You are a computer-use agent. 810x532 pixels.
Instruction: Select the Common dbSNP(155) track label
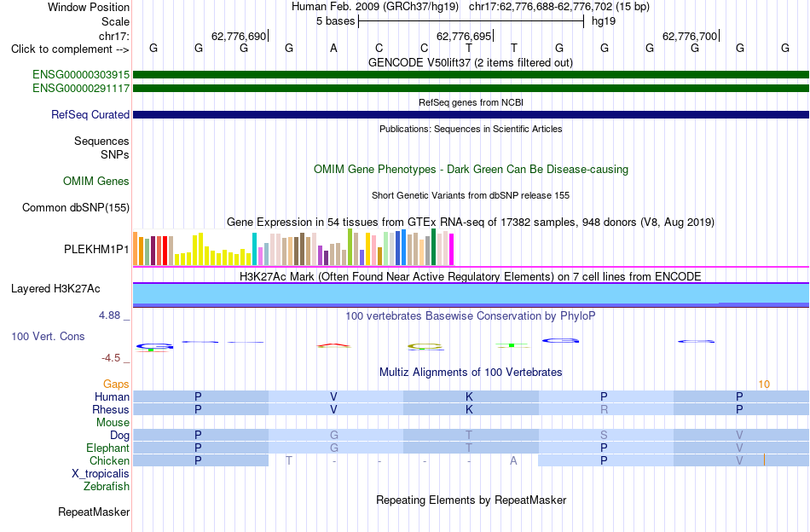point(76,208)
